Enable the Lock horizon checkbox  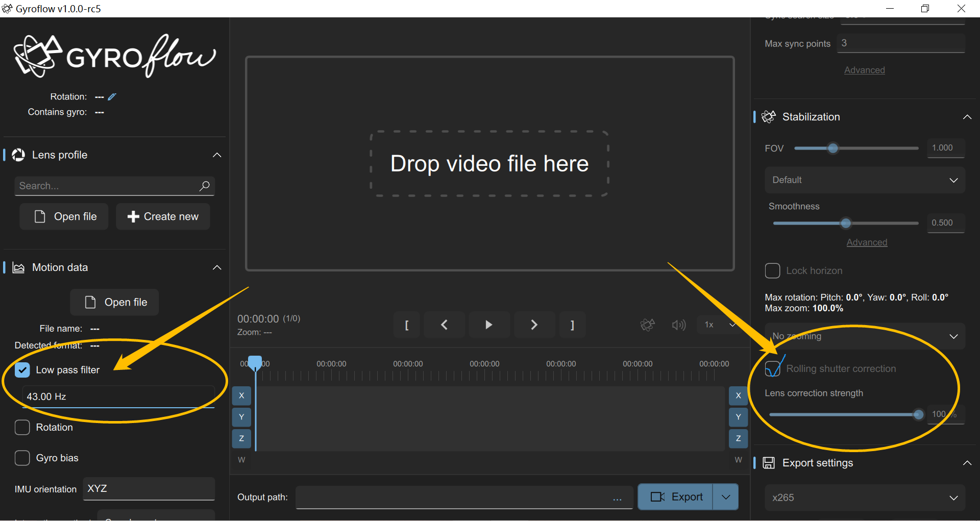click(772, 270)
